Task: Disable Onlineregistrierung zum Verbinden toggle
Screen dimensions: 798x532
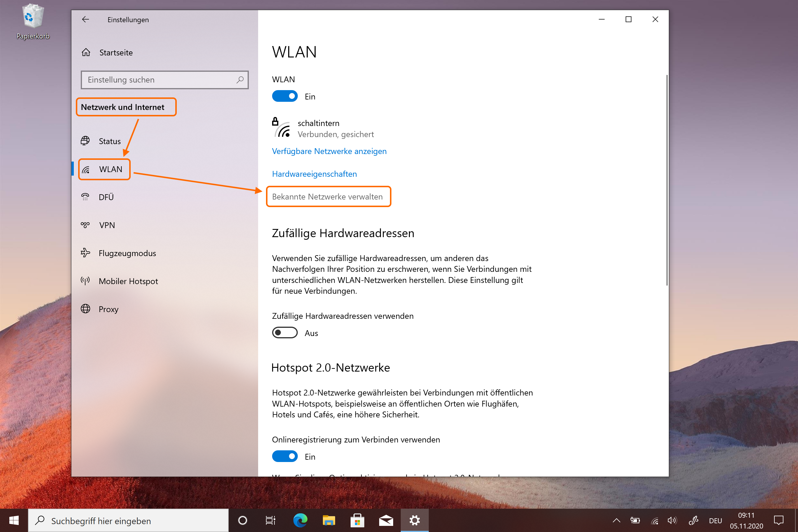Action: coord(285,456)
